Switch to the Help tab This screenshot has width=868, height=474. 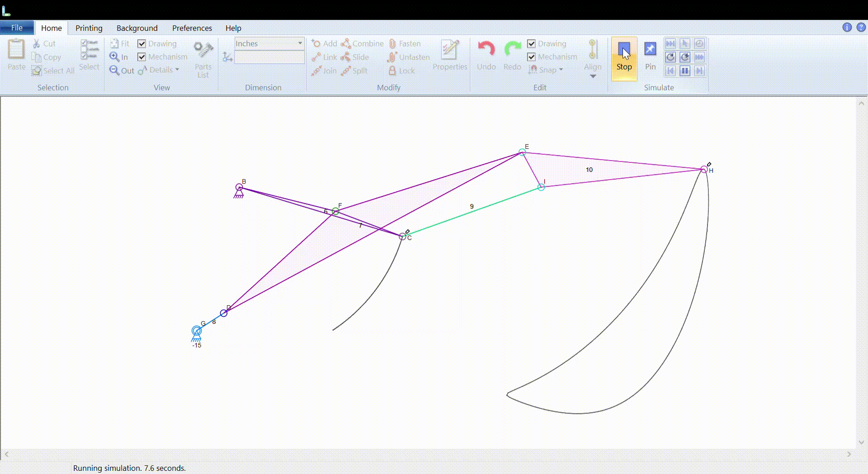coord(233,28)
